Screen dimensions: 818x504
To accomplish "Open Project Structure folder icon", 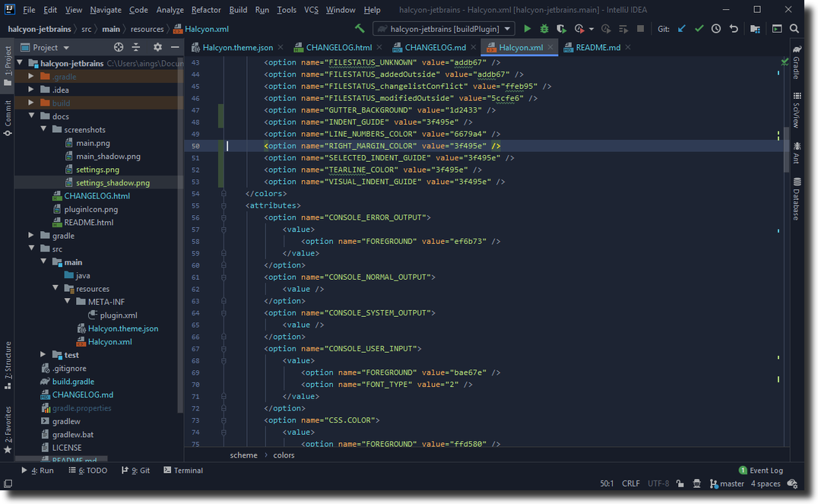I will 755,29.
